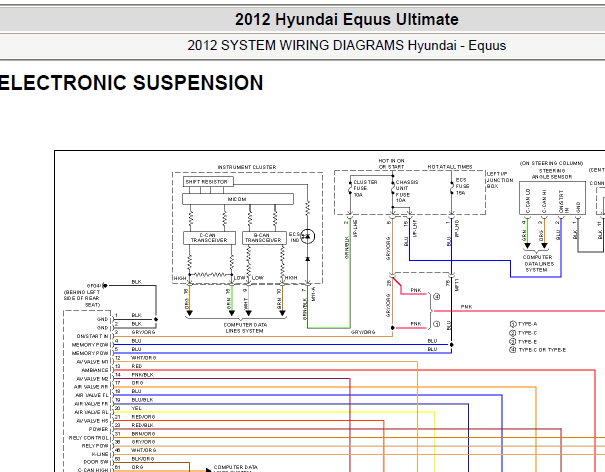Click "COMPUTER DATA LINES SYSTEM" under instrument cluster
The width and height of the screenshot is (605, 472).
pos(245,328)
